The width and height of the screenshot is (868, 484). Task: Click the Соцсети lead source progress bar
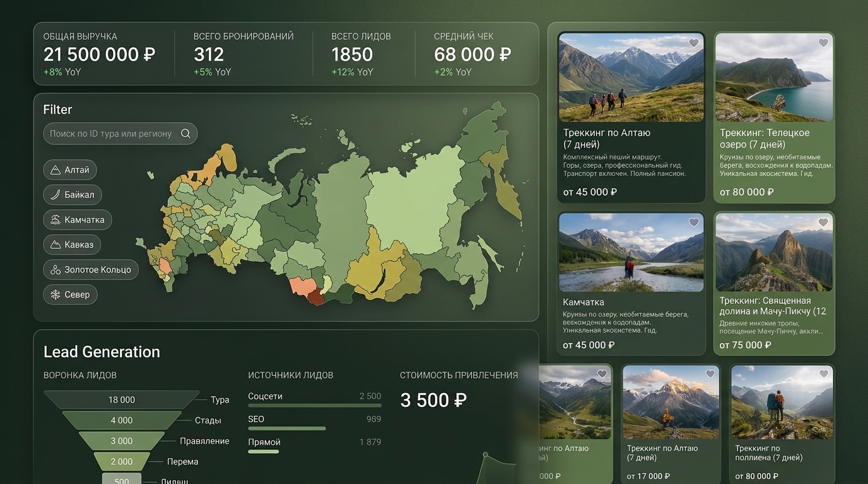point(315,405)
